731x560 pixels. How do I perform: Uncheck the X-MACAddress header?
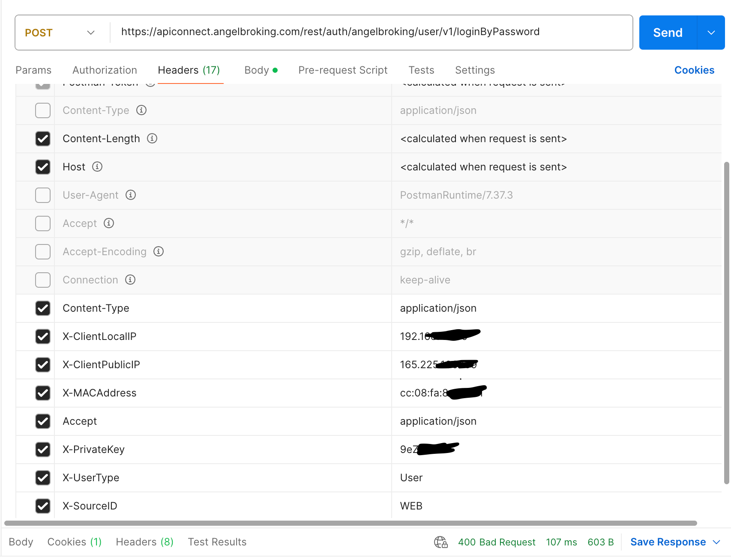43,393
